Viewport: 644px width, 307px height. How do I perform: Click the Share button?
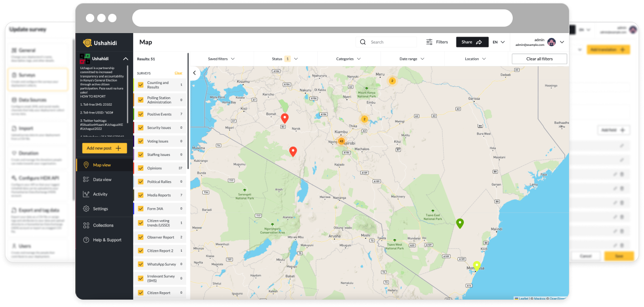(x=472, y=42)
